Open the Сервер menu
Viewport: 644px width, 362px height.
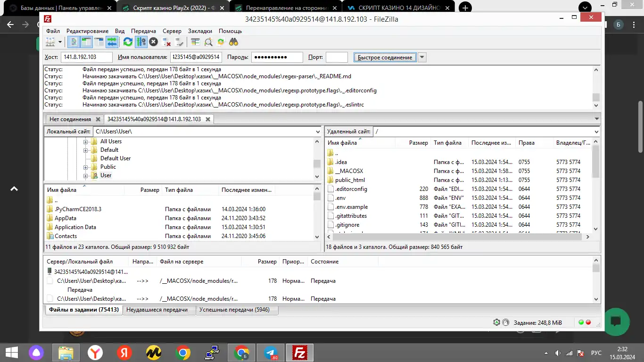click(172, 31)
